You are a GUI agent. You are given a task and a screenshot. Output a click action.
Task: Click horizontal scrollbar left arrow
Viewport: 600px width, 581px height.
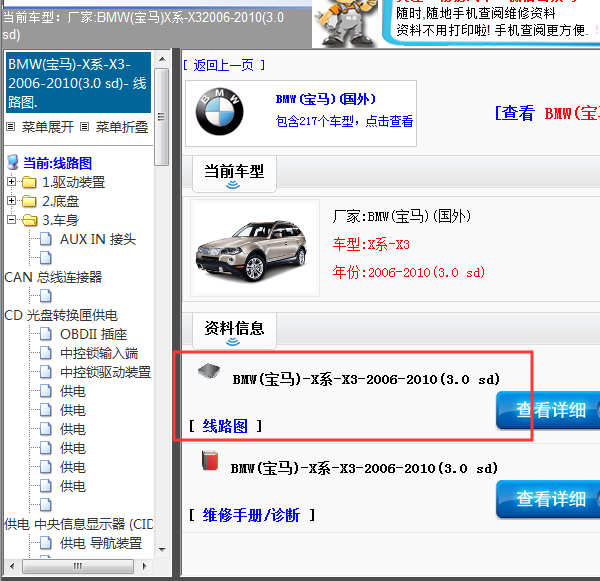coord(12,566)
